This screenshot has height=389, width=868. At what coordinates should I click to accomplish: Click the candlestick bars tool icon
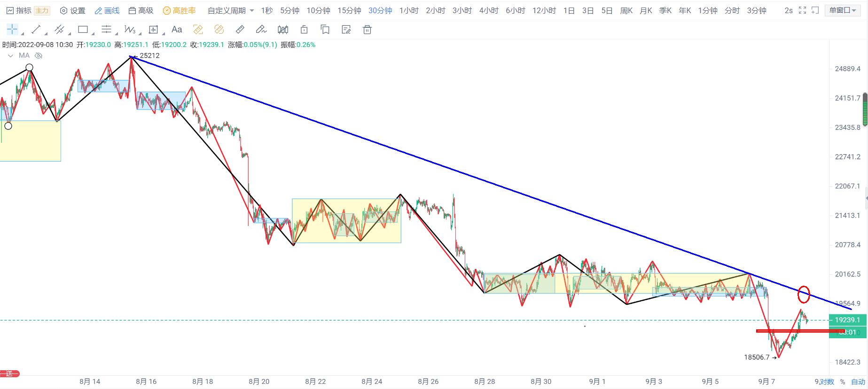[283, 30]
